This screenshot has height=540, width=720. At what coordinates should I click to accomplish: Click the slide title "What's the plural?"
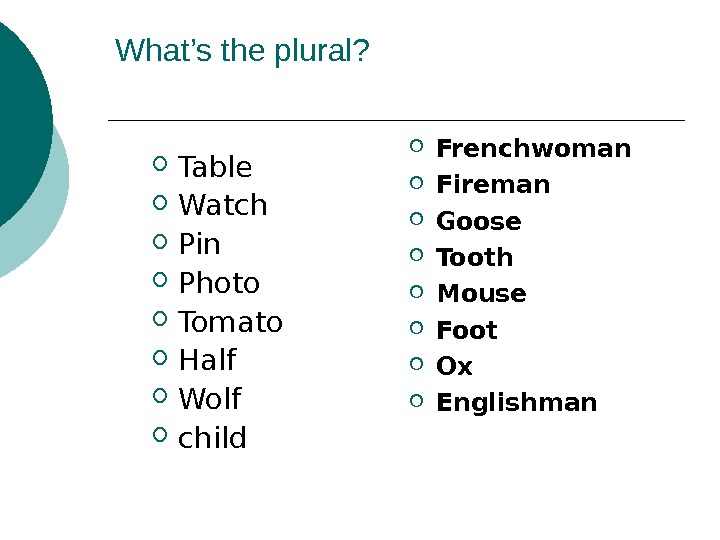click(x=242, y=50)
